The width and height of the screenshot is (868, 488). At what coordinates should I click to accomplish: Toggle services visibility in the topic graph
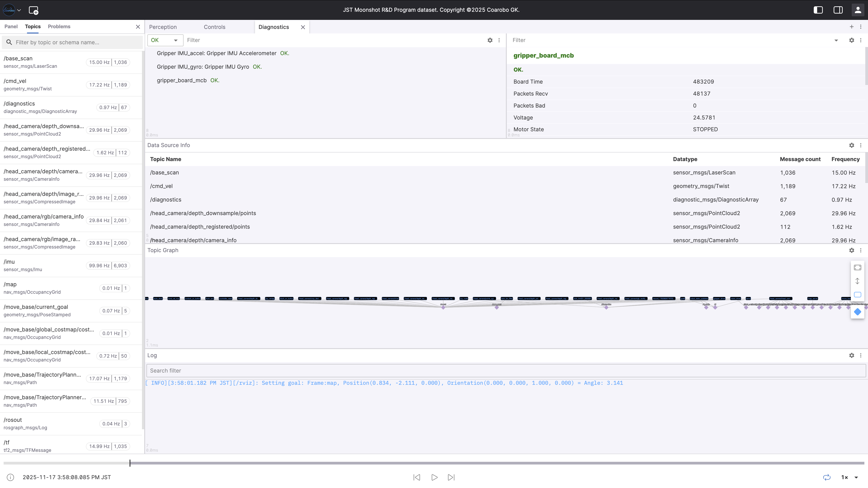click(x=858, y=312)
